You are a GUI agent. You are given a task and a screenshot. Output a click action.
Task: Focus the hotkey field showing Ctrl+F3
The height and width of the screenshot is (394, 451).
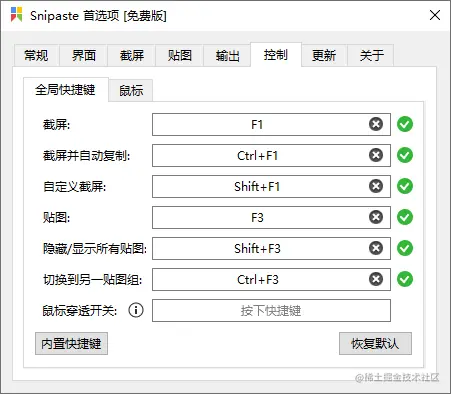(x=271, y=279)
